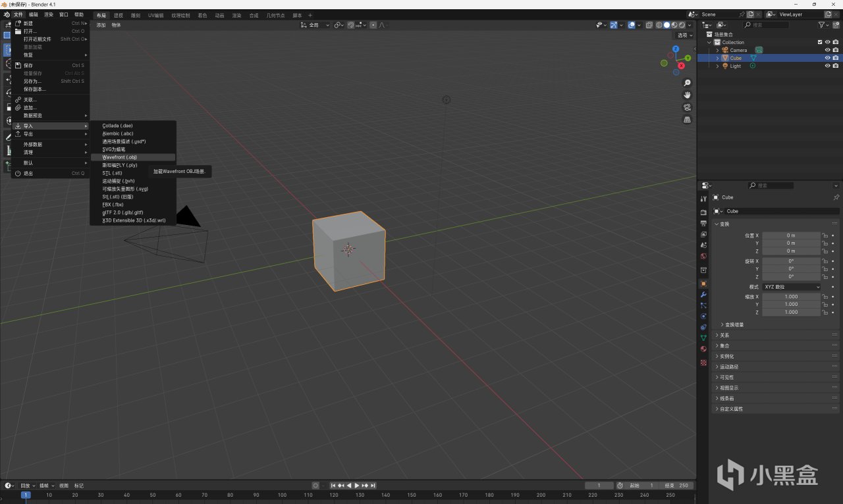Select wireframe viewport shading
The image size is (843, 504).
[659, 25]
